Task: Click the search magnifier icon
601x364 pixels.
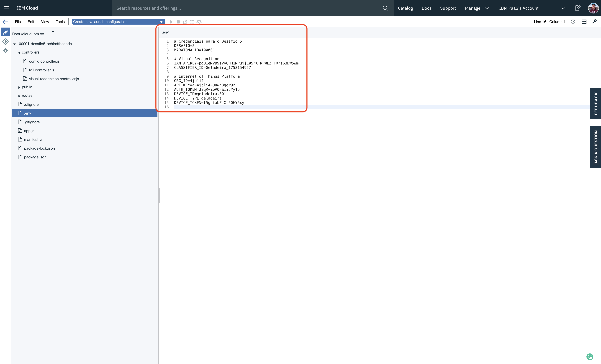Action: coord(385,8)
